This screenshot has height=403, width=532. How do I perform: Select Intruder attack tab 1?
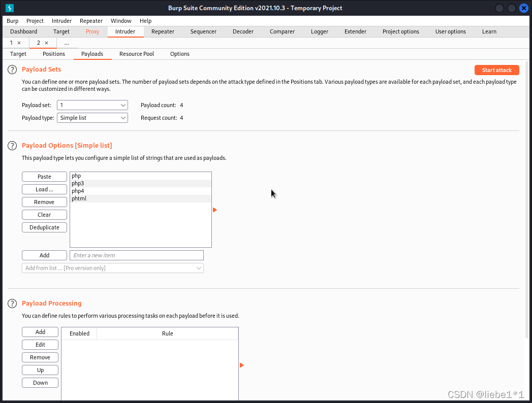[x=11, y=43]
